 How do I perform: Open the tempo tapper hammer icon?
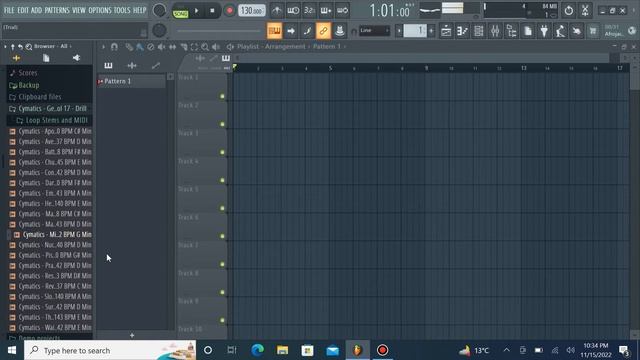[x=560, y=31]
